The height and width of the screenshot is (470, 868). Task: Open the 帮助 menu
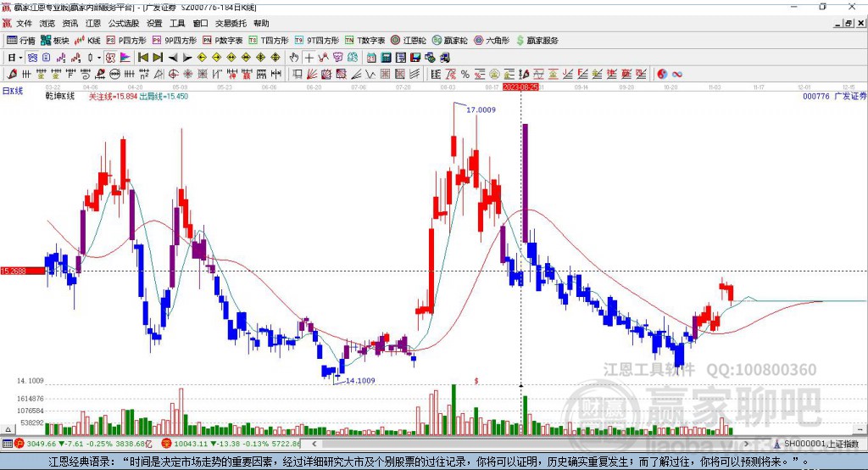pos(261,23)
